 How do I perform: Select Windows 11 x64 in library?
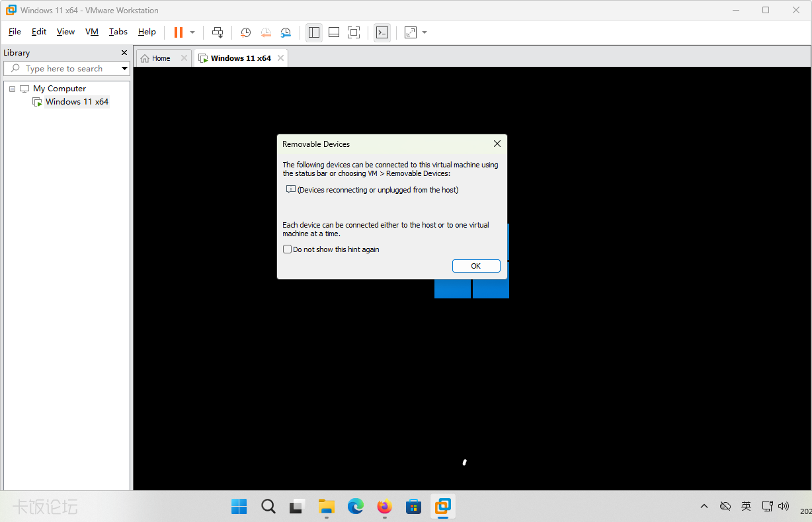(77, 102)
